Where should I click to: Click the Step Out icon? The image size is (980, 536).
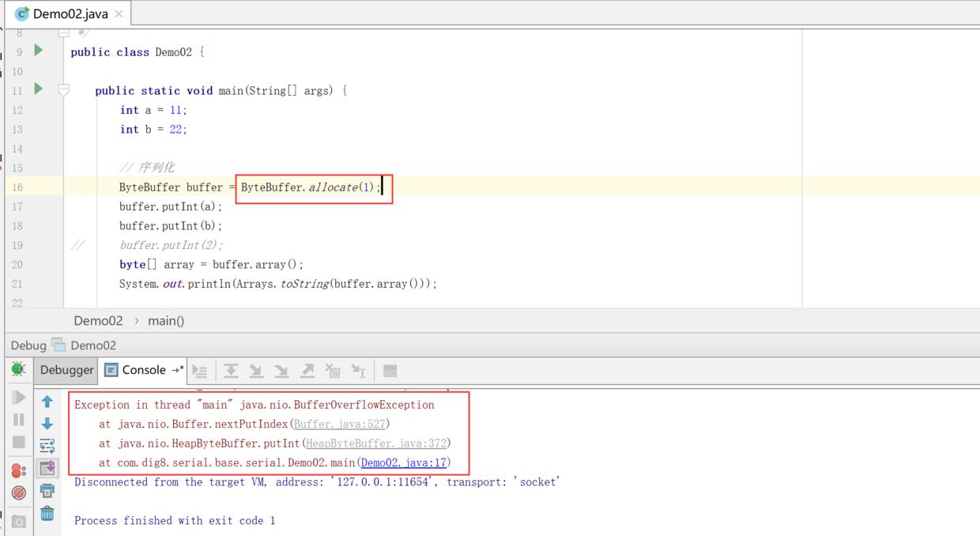(307, 370)
